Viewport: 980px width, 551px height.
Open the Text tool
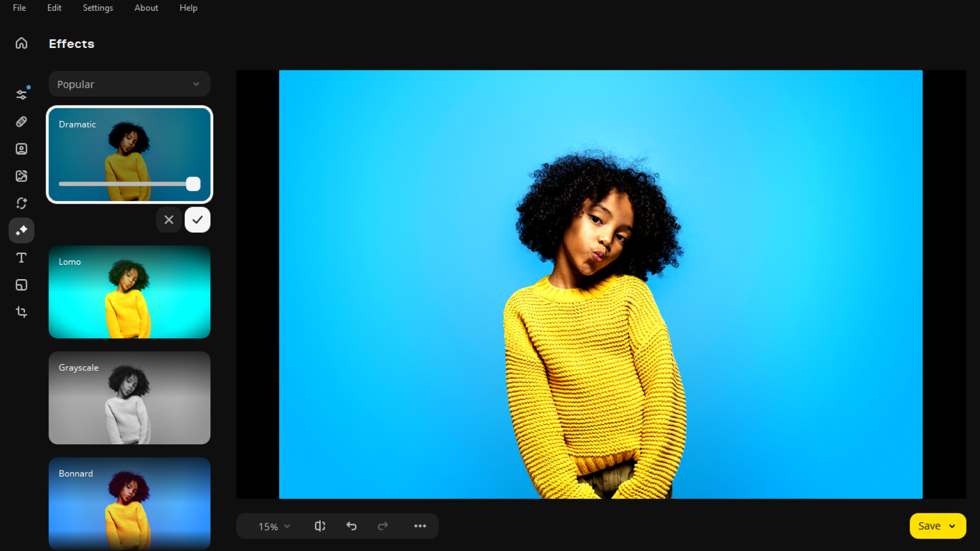click(x=21, y=258)
